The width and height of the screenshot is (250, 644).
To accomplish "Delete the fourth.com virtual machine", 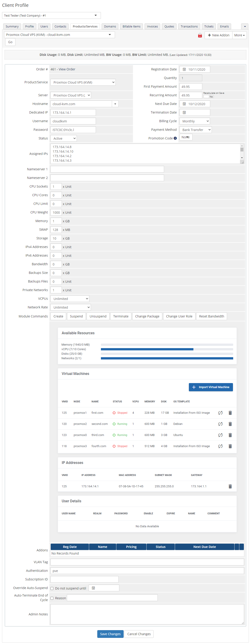I will pyautogui.click(x=230, y=446).
